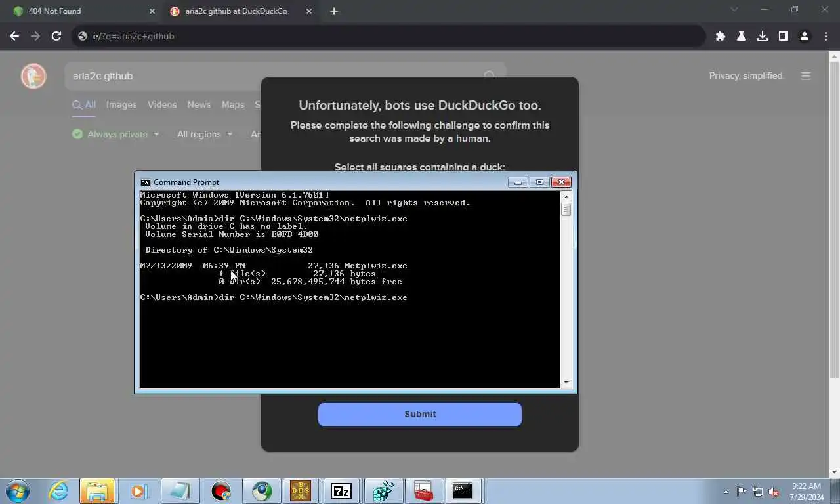Open the browser three-dot menu
This screenshot has height=504, width=840.
tap(826, 36)
